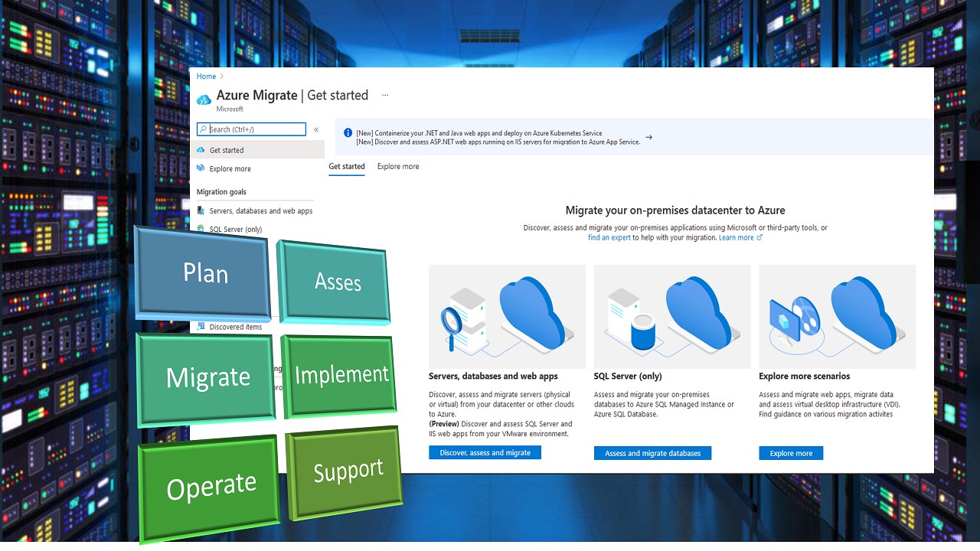Click 'Migrate your on-premises datacenter to Azure' heading

pyautogui.click(x=675, y=210)
